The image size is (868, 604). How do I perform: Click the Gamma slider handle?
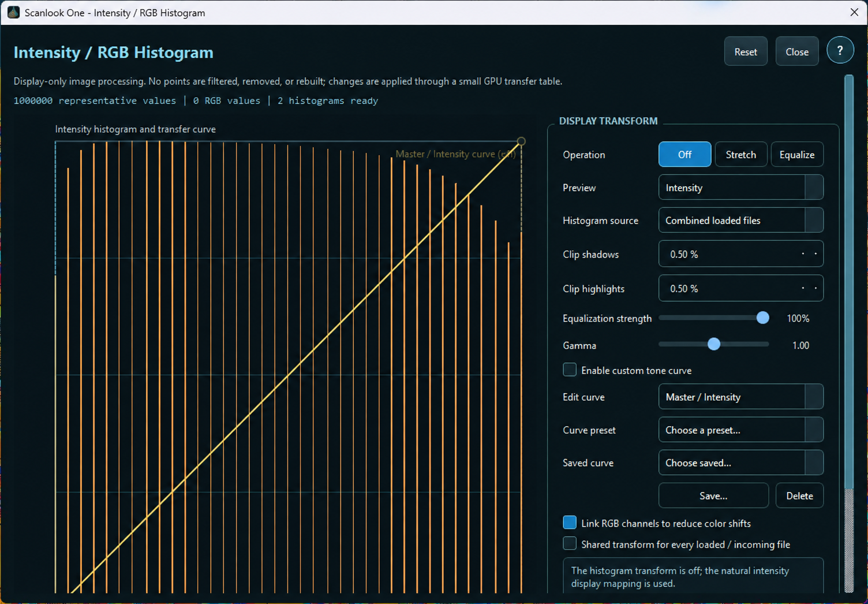point(714,344)
